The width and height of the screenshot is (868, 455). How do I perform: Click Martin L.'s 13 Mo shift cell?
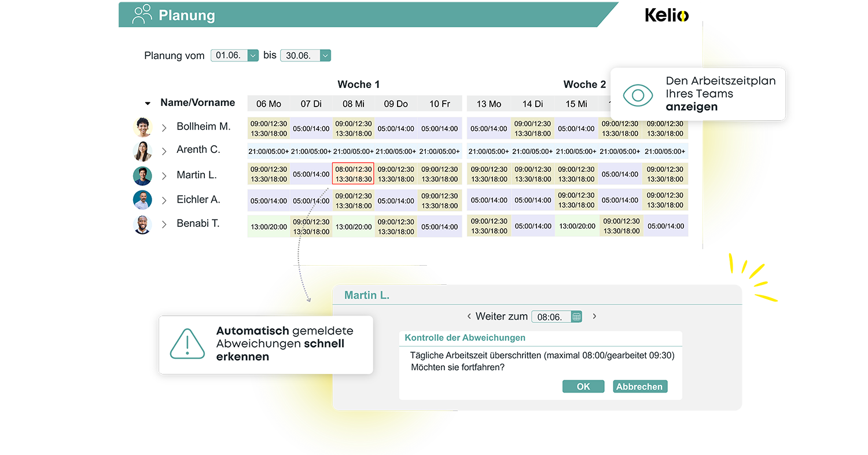489,174
